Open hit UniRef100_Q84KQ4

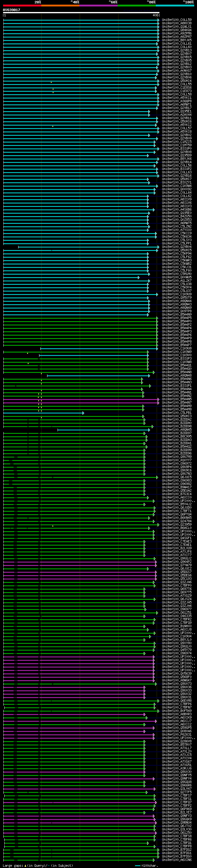[177, 30]
